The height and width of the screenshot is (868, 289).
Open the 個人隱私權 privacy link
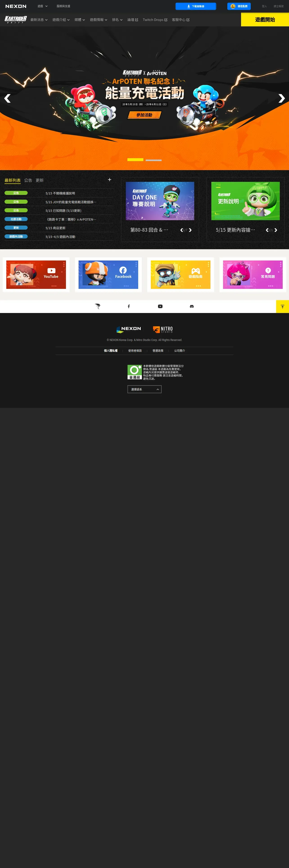(111, 351)
